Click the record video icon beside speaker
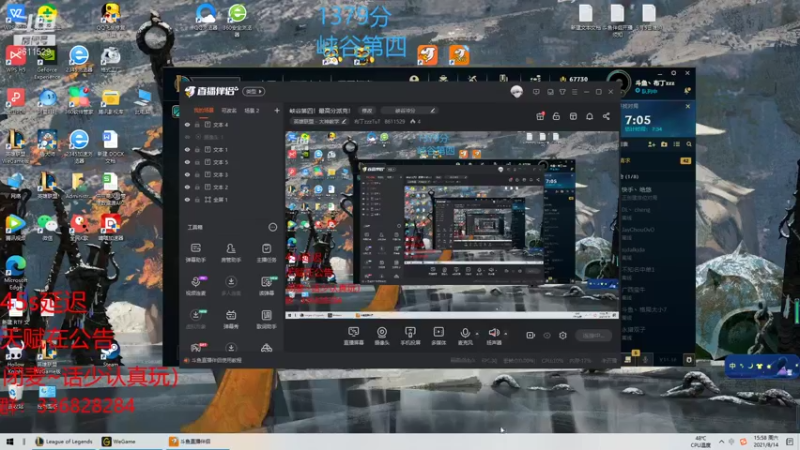The width and height of the screenshot is (800, 450). click(x=531, y=335)
